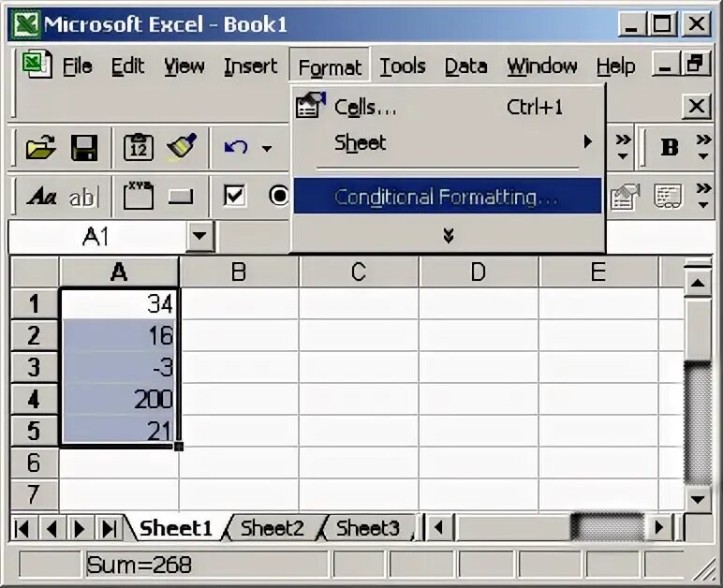
Task: Click the Excel workbook icon in menu bar
Action: pyautogui.click(x=37, y=64)
